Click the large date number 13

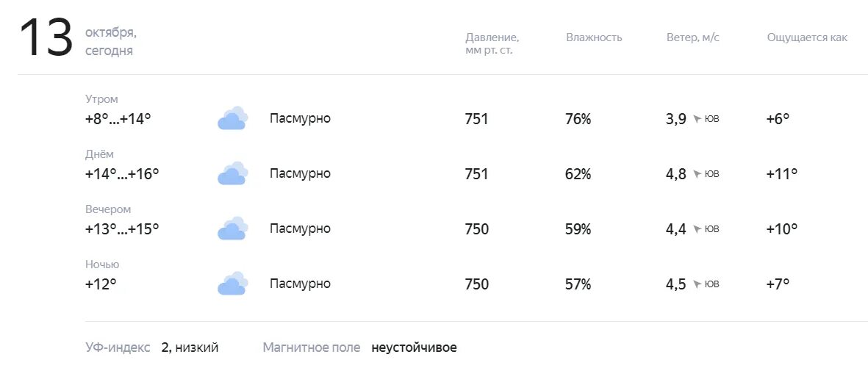coord(46,37)
